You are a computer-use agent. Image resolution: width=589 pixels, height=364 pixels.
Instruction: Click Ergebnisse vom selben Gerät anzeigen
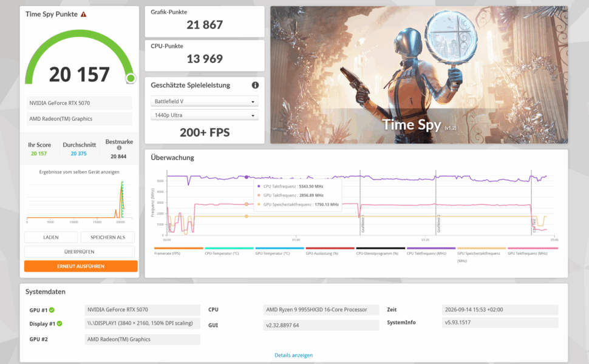[x=80, y=172]
